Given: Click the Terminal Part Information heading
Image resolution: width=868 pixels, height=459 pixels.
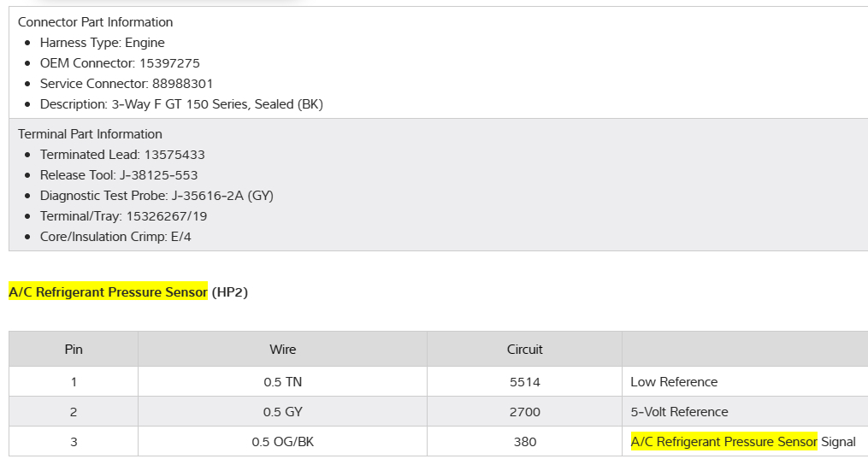Looking at the screenshot, I should click(x=90, y=134).
